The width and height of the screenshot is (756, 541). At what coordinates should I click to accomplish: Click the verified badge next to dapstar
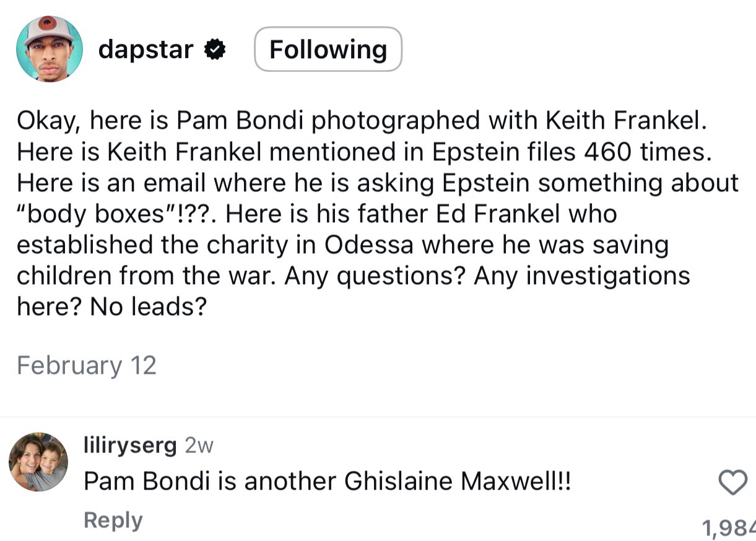[215, 50]
